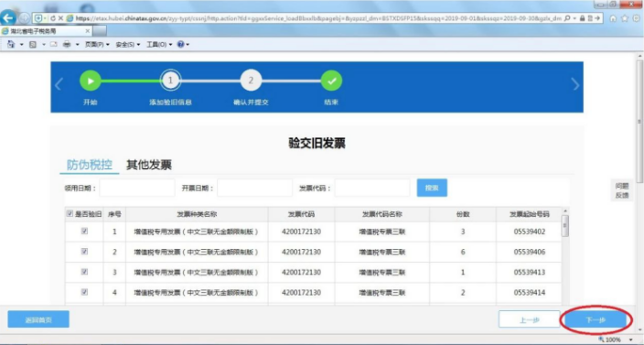The height and width of the screenshot is (345, 644).
Task: Click the 返回首页 button
Action: (x=38, y=319)
